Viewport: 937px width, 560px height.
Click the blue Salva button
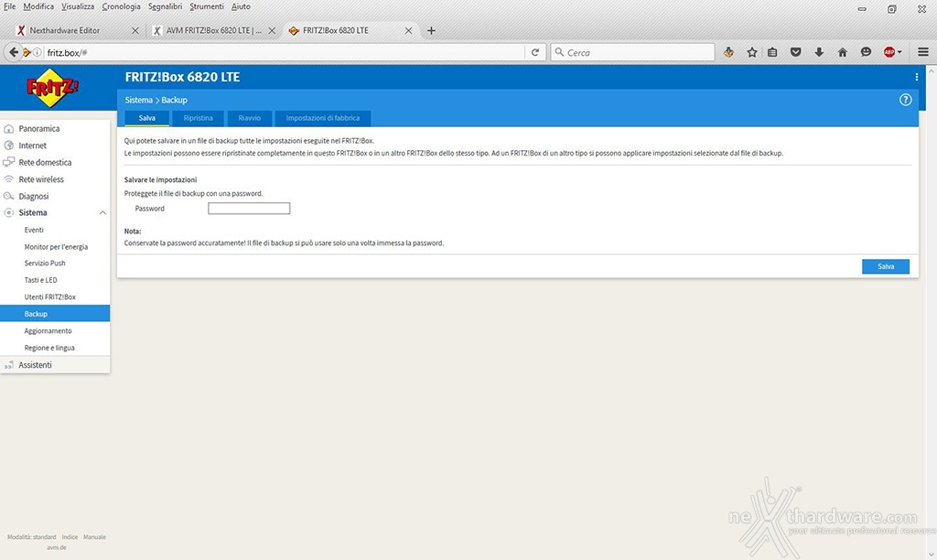(886, 266)
